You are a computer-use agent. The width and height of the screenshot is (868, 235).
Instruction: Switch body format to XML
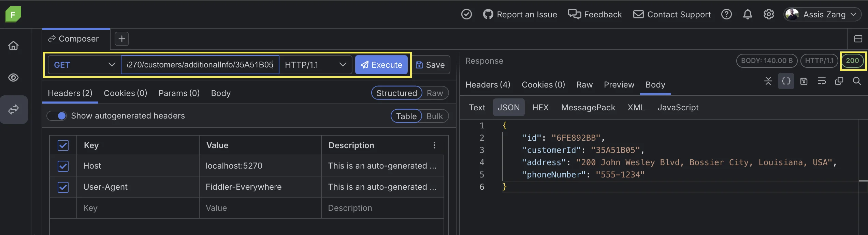(x=636, y=108)
